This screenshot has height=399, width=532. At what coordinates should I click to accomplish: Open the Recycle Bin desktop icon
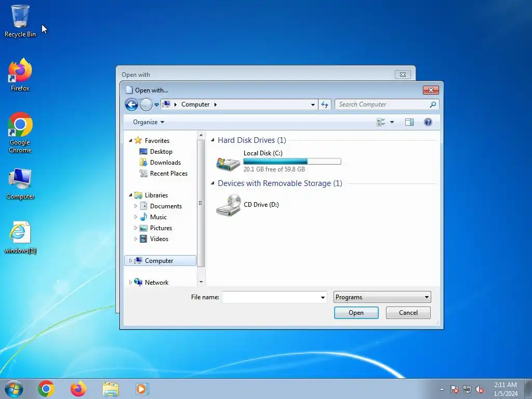coord(20,21)
